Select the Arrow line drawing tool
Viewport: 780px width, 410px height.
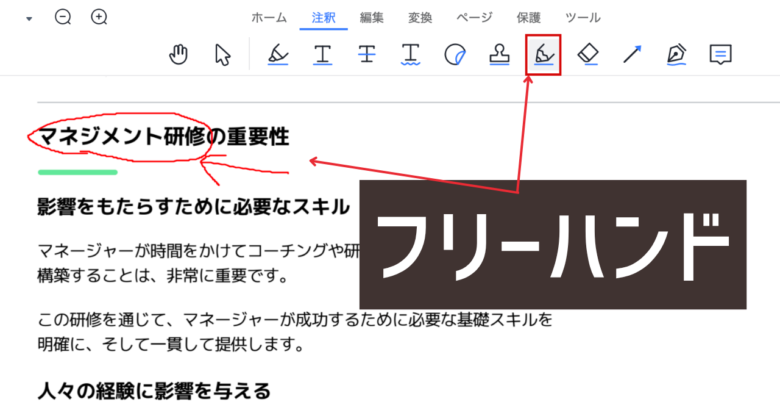(632, 54)
